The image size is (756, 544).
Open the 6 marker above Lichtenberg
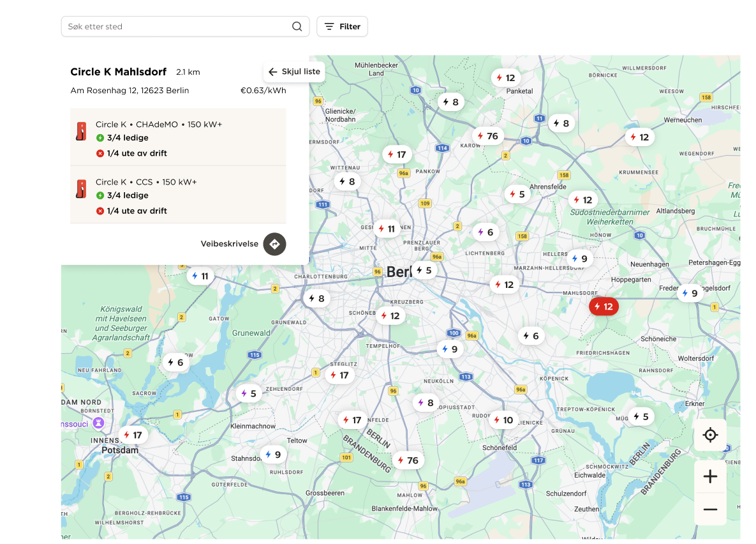coord(485,232)
